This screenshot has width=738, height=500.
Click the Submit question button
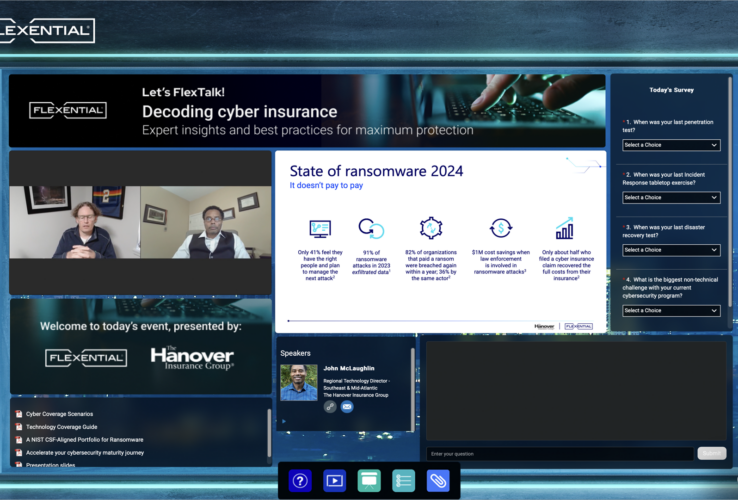pos(712,453)
